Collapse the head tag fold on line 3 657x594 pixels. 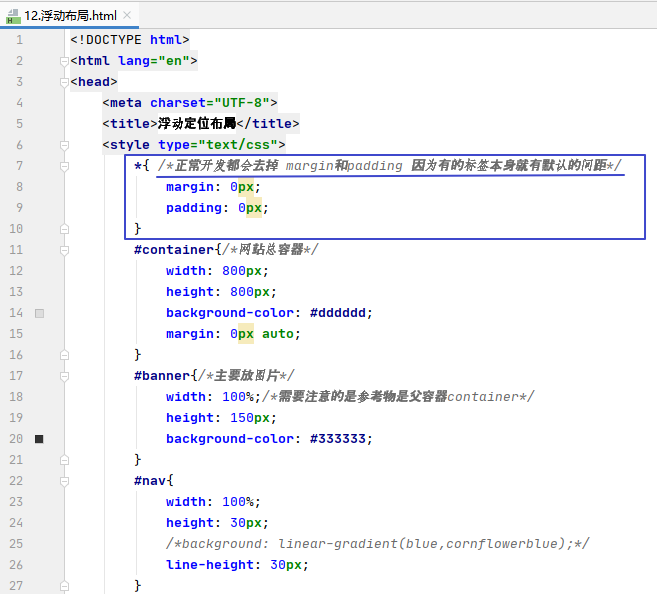pyautogui.click(x=64, y=82)
